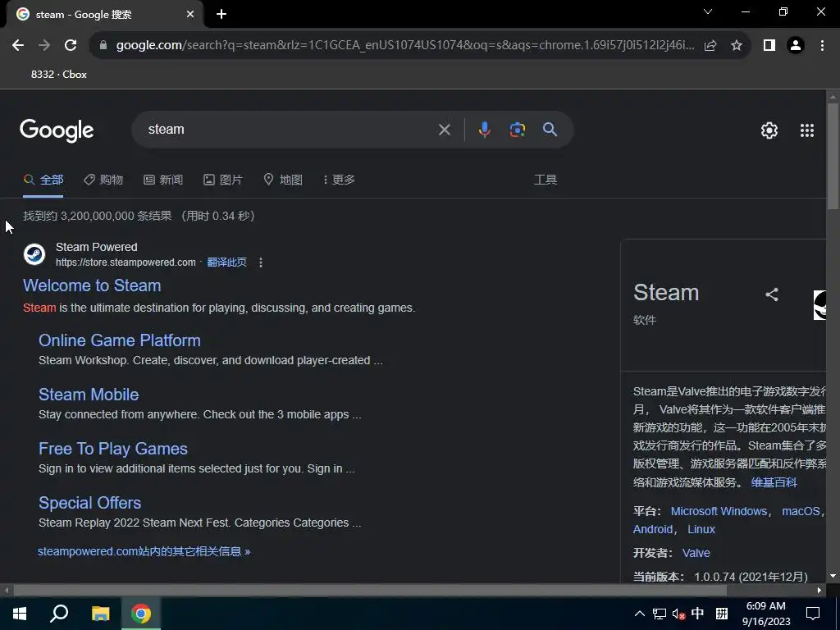Open the notification center icon
840x630 pixels.
[813, 614]
